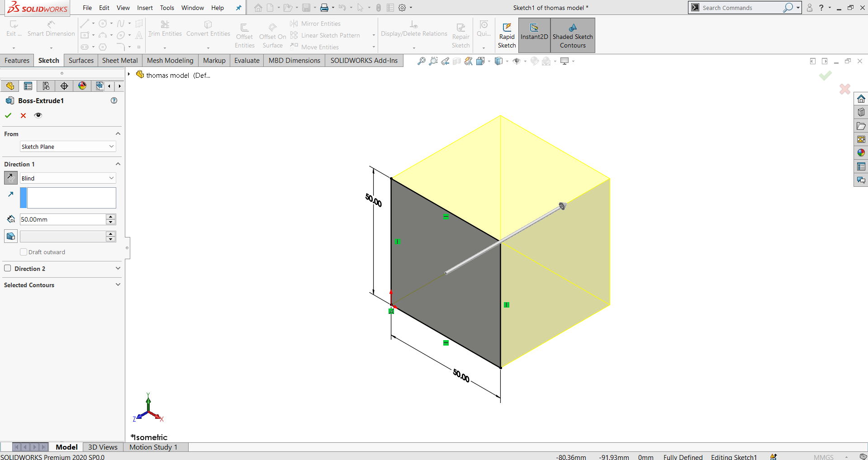
Task: Confirm Boss-Extrude1 with the green checkmark
Action: coord(8,115)
